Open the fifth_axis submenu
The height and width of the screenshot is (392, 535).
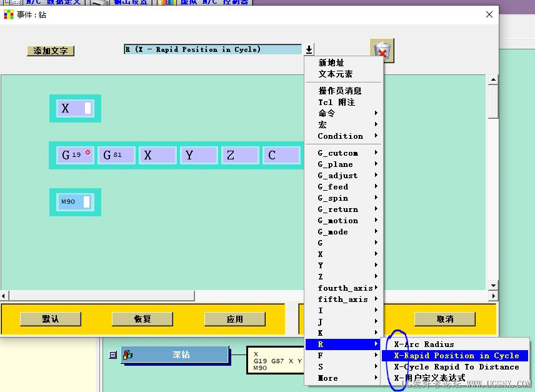pyautogui.click(x=344, y=299)
